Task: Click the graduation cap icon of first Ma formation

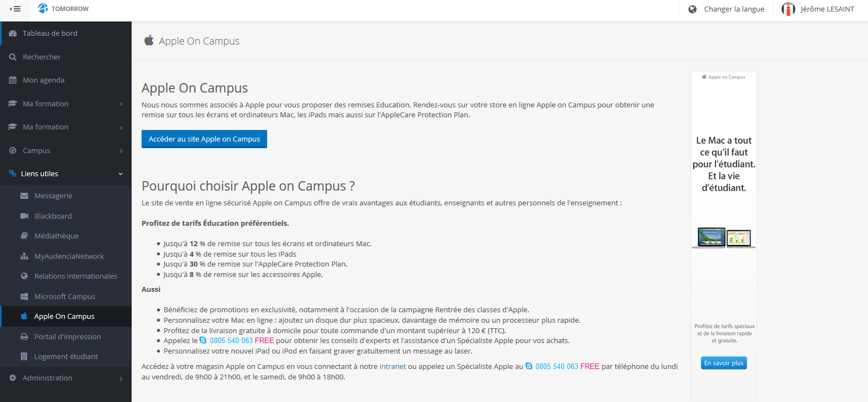Action: [13, 104]
